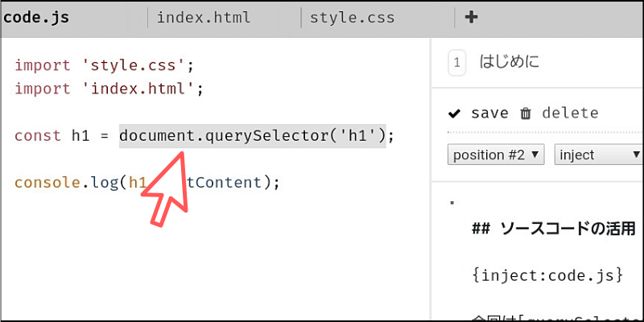Place cursor on import 'style.css' line
The width and height of the screenshot is (644, 322).
click(105, 64)
